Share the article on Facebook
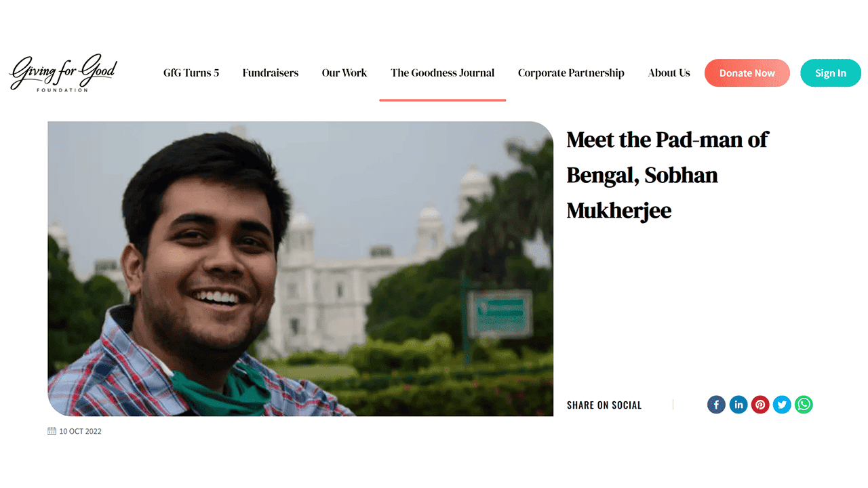Viewport: 868px width, 488px height. 716,405
